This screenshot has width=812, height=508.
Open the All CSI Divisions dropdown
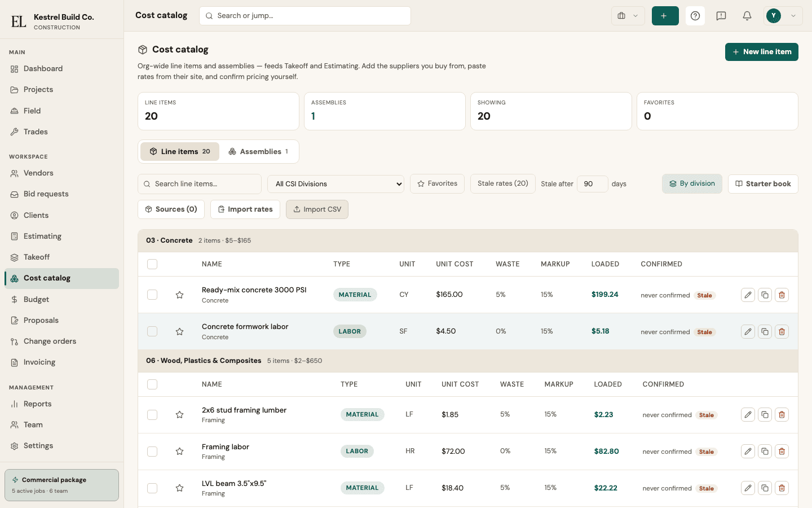[336, 184]
